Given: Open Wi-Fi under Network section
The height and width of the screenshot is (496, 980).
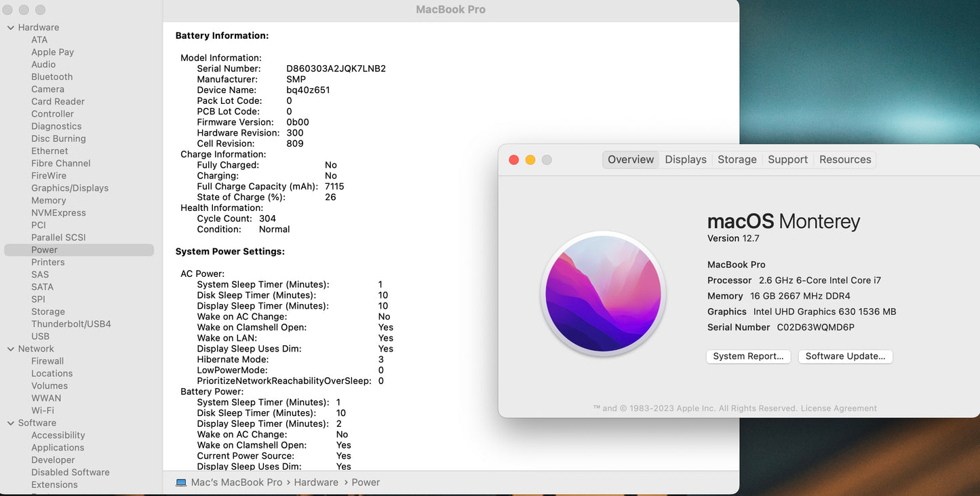Looking at the screenshot, I should coord(43,411).
